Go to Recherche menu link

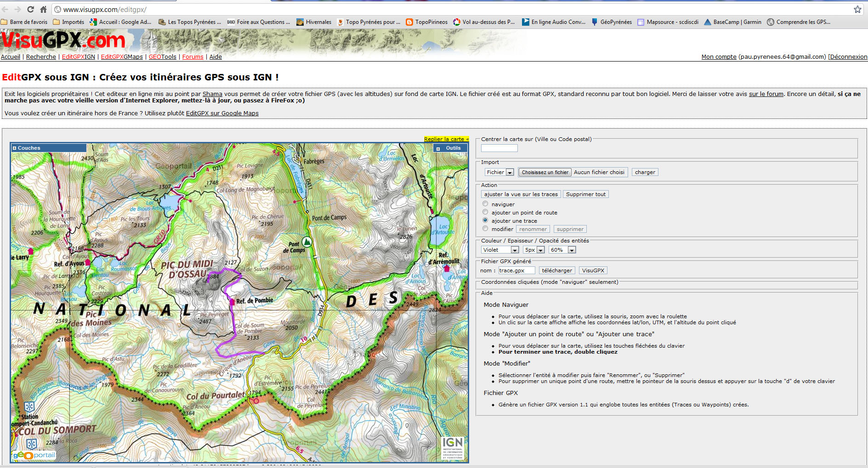tap(41, 57)
